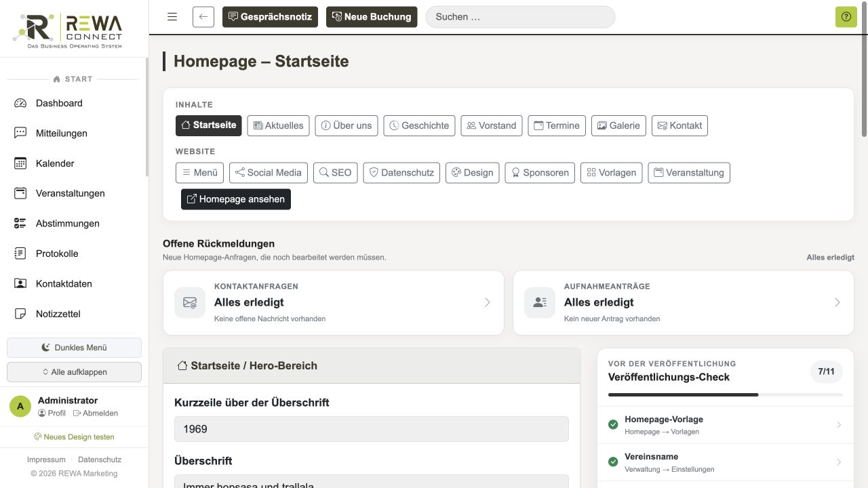
Task: Open Homepage-Vorlage check item chevron
Action: coord(839,425)
